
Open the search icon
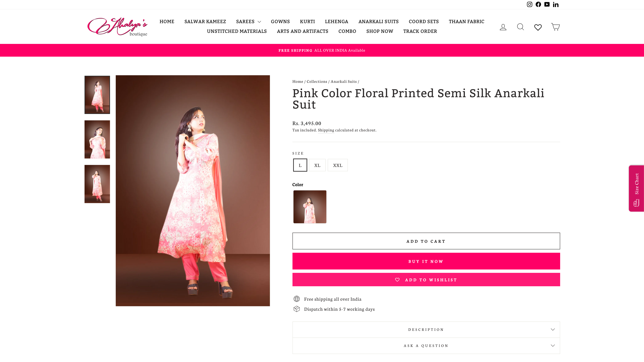(520, 27)
